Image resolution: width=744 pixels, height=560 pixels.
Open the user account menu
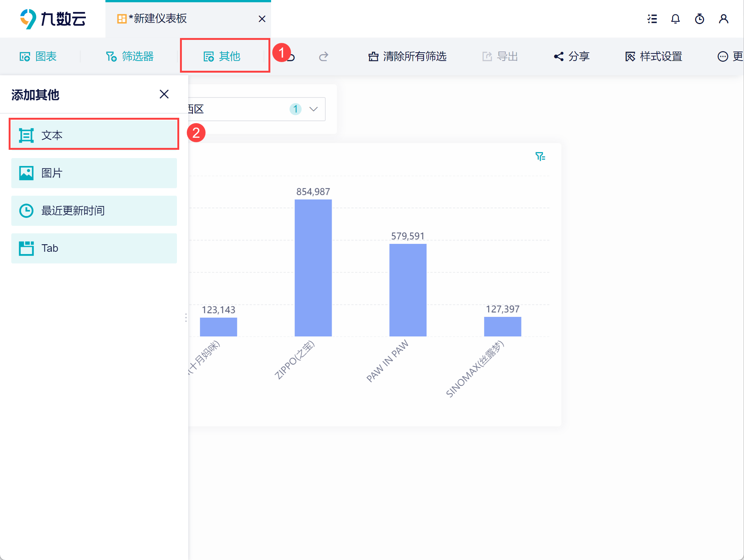tap(724, 19)
